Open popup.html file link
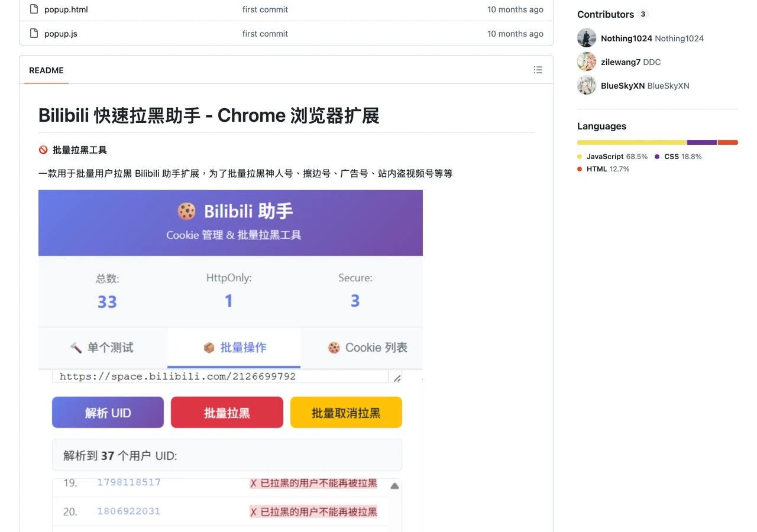The image size is (757, 532). pos(66,9)
